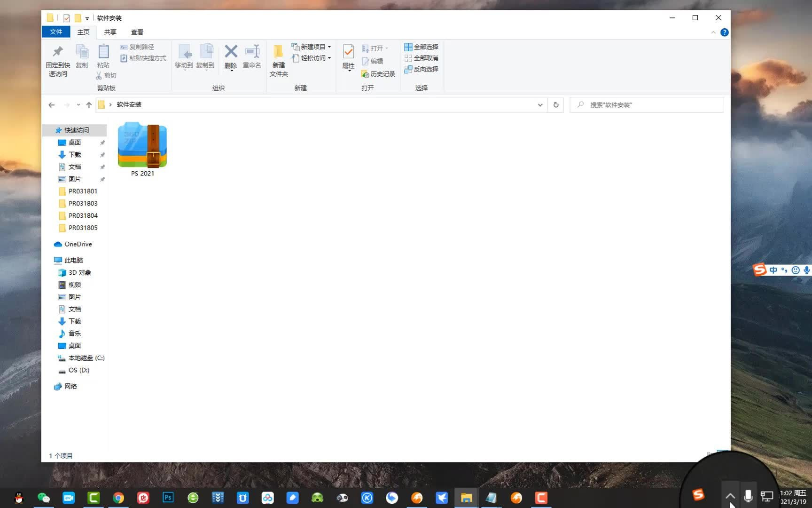Click the Back navigation arrow

tap(52, 105)
